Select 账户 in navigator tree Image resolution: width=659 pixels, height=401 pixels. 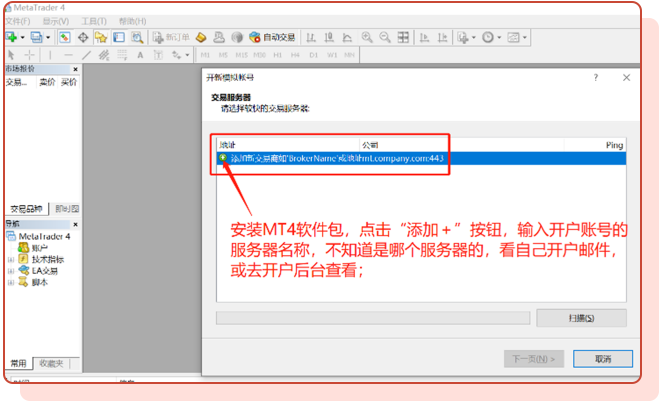[x=40, y=248]
